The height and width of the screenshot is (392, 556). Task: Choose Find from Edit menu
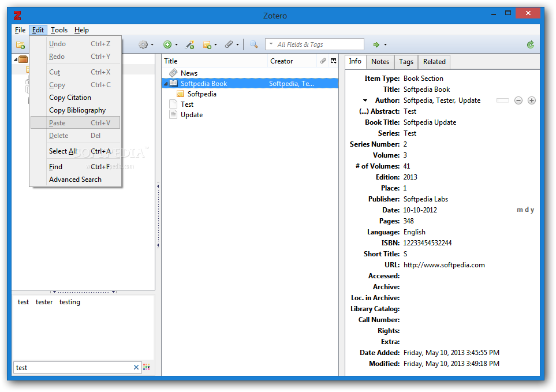[x=75, y=167]
